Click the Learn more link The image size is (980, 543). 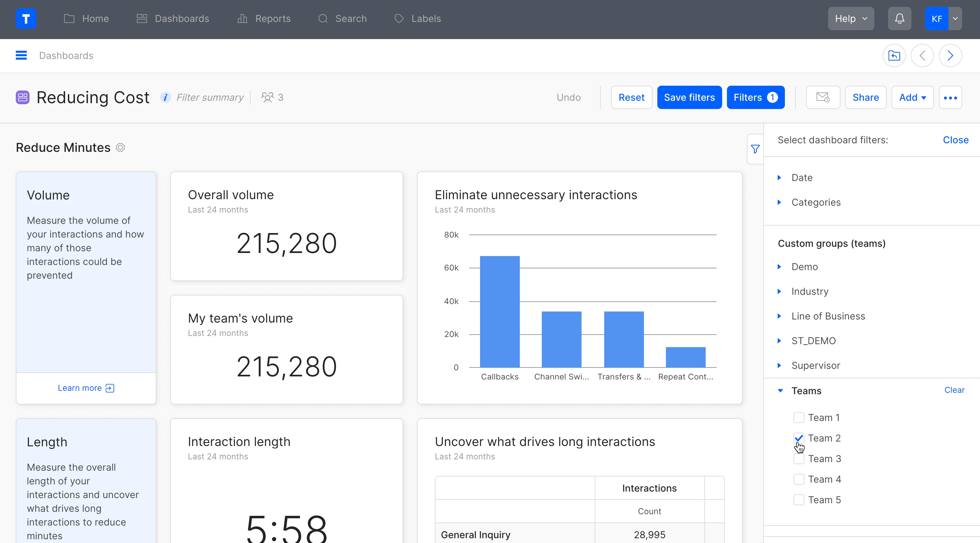86,388
